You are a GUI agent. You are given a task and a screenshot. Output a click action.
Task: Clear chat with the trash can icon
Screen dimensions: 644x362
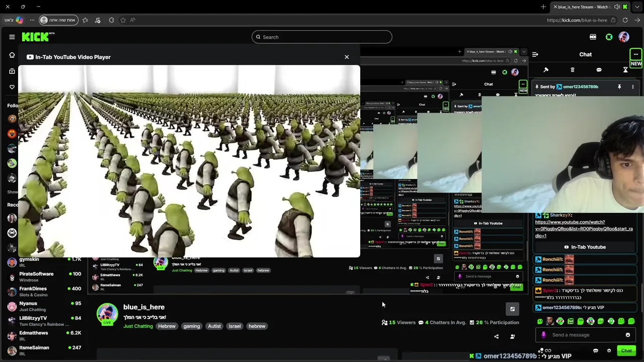coord(573,70)
